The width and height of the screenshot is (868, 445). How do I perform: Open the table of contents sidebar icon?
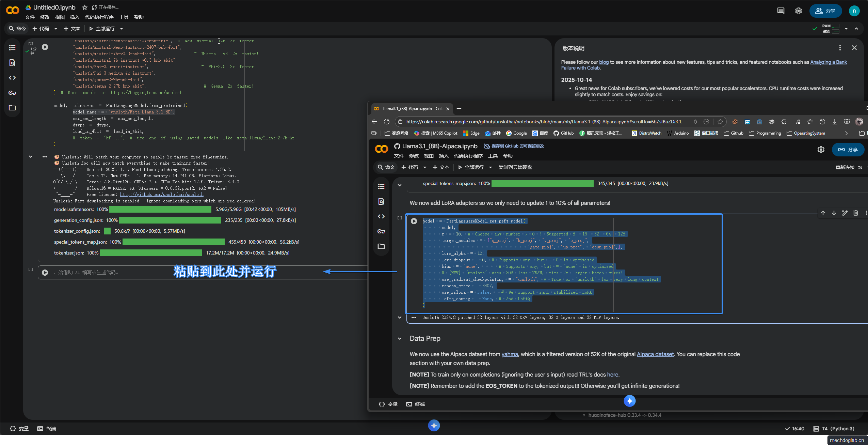click(12, 48)
